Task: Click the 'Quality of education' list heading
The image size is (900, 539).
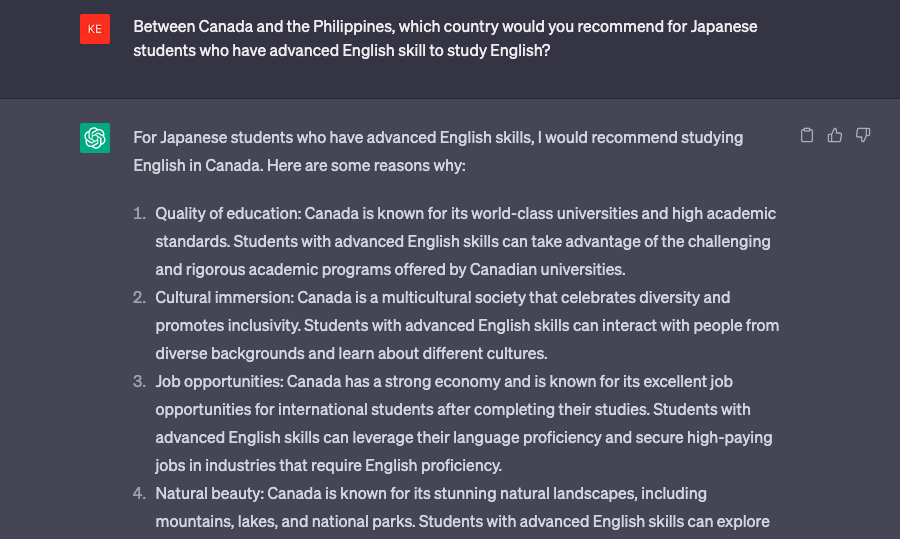Action: (228, 214)
